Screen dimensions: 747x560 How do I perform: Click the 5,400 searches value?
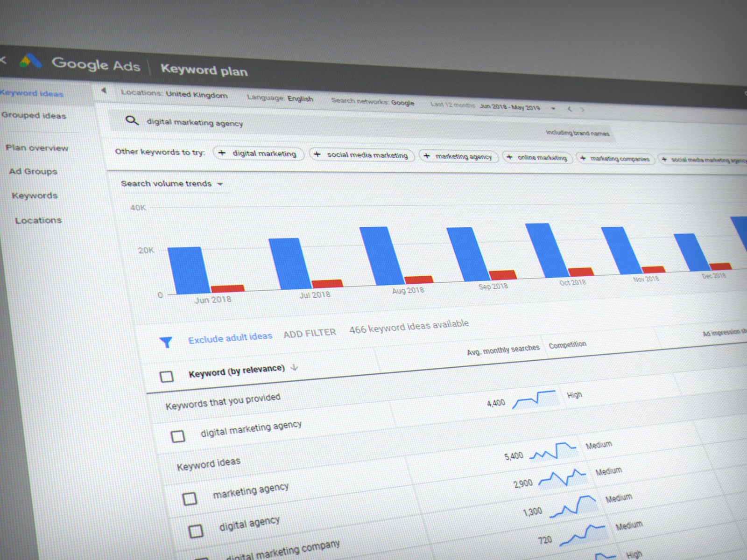coord(514,456)
